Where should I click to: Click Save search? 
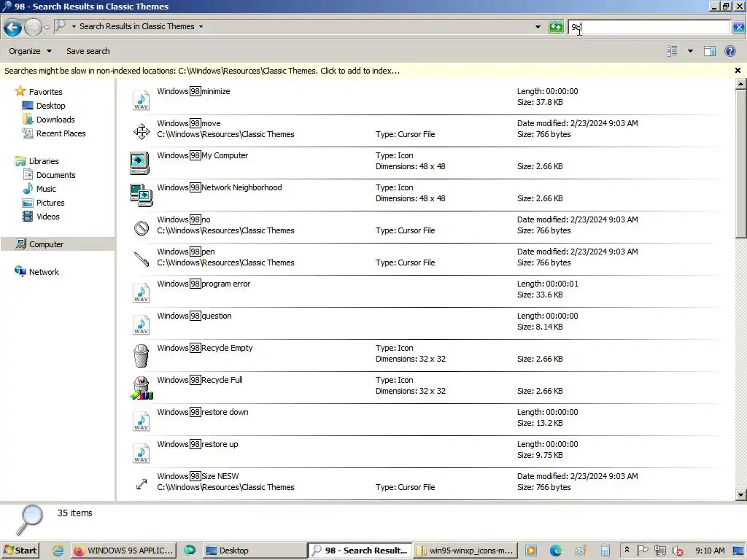88,51
